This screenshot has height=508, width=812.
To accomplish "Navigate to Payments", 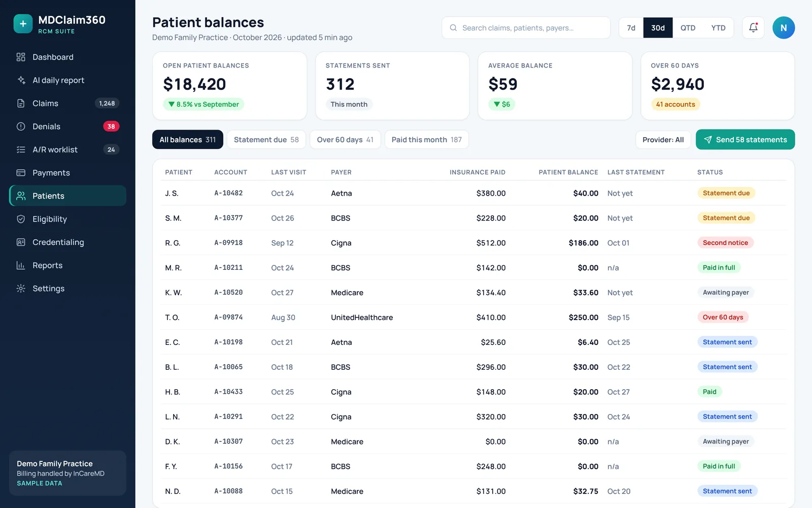I will pyautogui.click(x=67, y=173).
